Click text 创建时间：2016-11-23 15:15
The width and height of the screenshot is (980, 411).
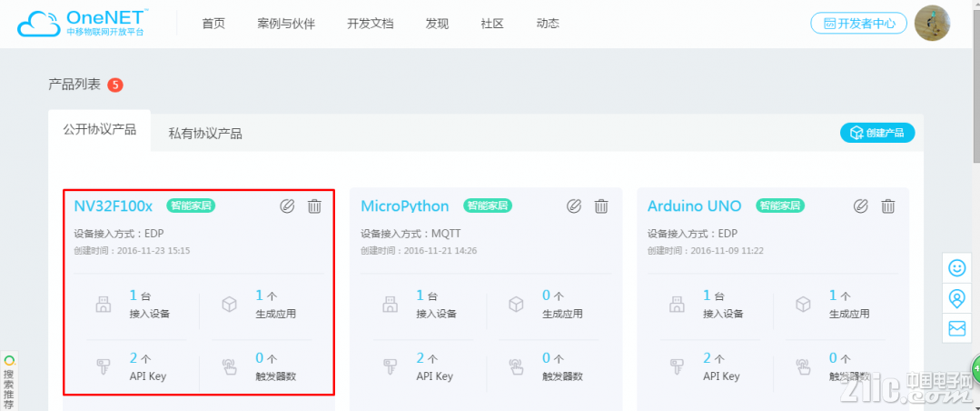click(x=132, y=251)
